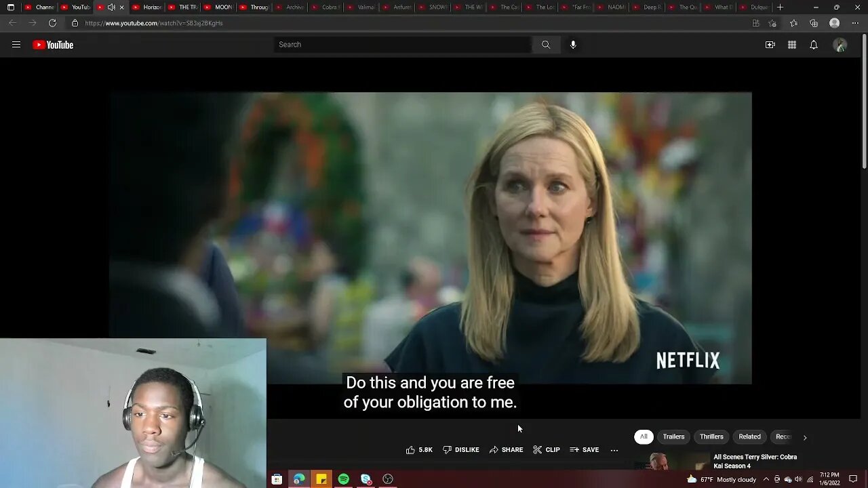Switch to the Cobra tab
Screen dimensions: 868x488
click(325, 7)
